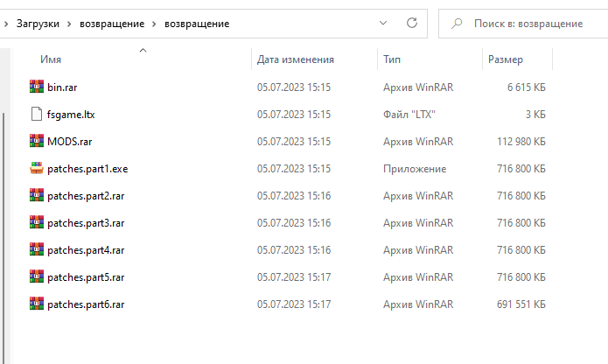Expand the chevron after Загрузки in breadcrumb
Viewport: 608px width, 364px height.
pyautogui.click(x=69, y=24)
